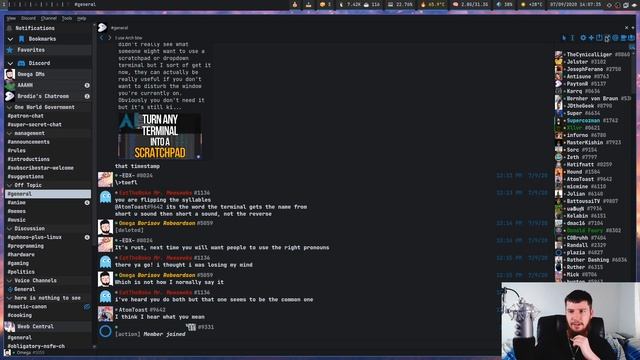The width and height of the screenshot is (640, 360).
Task: Click the date and time in top bar
Action: click(x=576, y=4)
